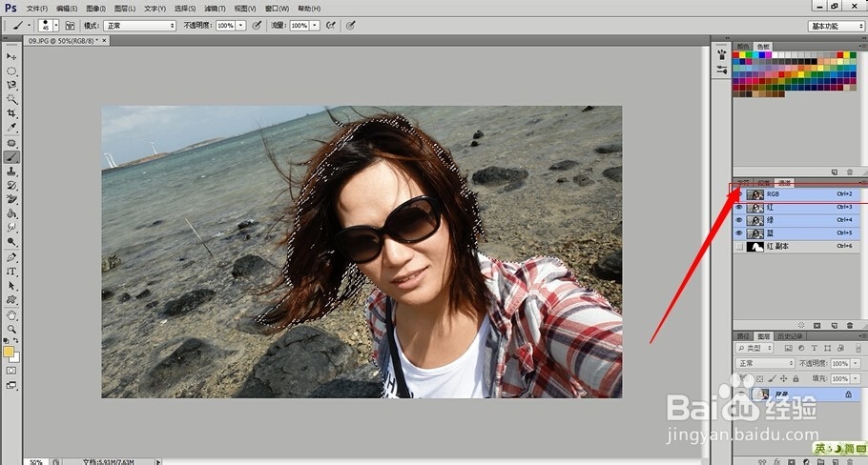Open the brush preset picker
Image resolution: width=868 pixels, height=465 pixels.
click(49, 26)
